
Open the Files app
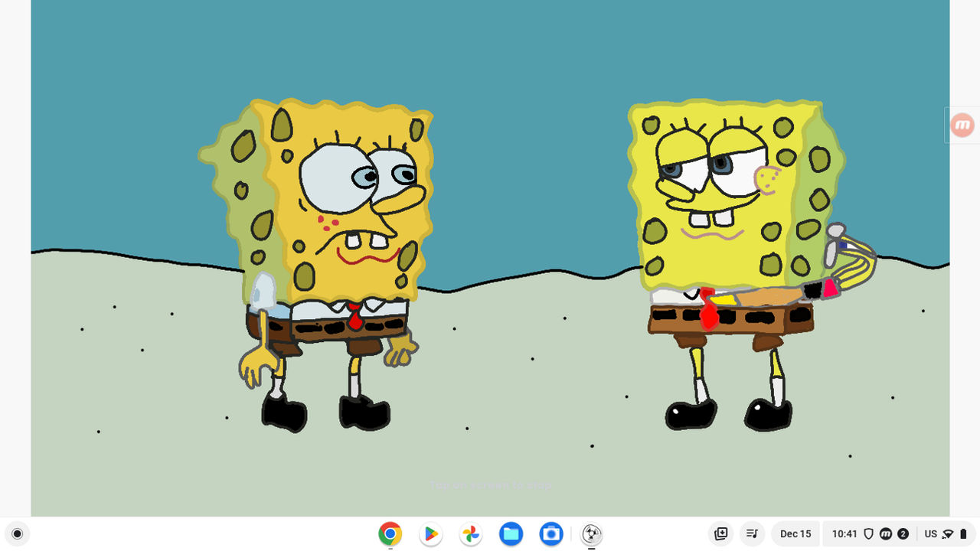pos(511,533)
